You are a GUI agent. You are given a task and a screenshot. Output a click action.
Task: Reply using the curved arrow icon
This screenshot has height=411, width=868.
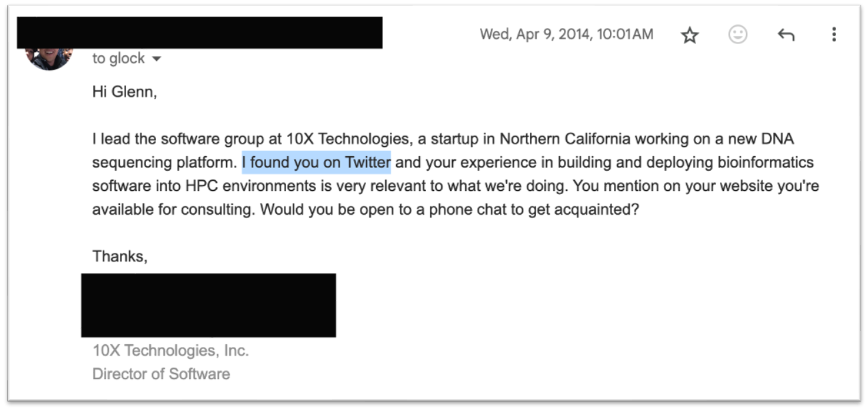point(786,35)
